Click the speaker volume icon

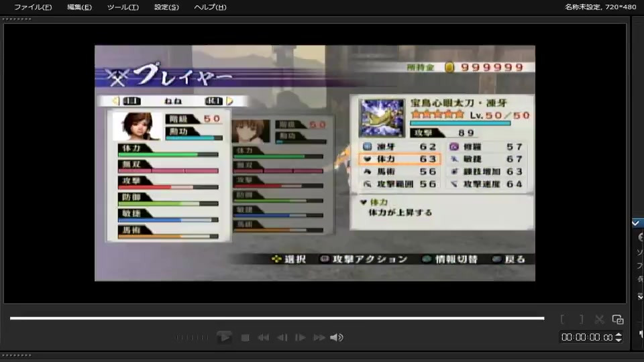tap(336, 337)
